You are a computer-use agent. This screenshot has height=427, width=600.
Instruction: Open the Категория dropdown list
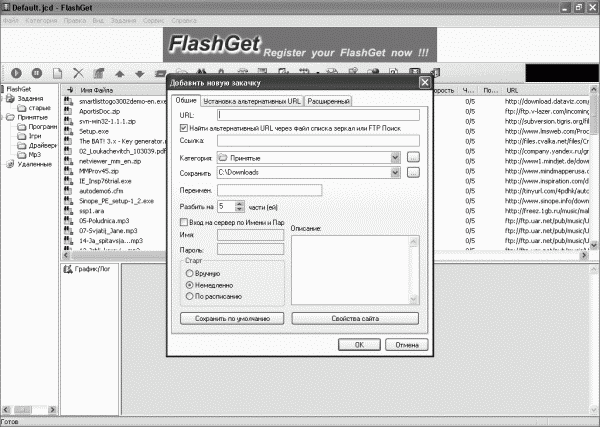(x=395, y=158)
